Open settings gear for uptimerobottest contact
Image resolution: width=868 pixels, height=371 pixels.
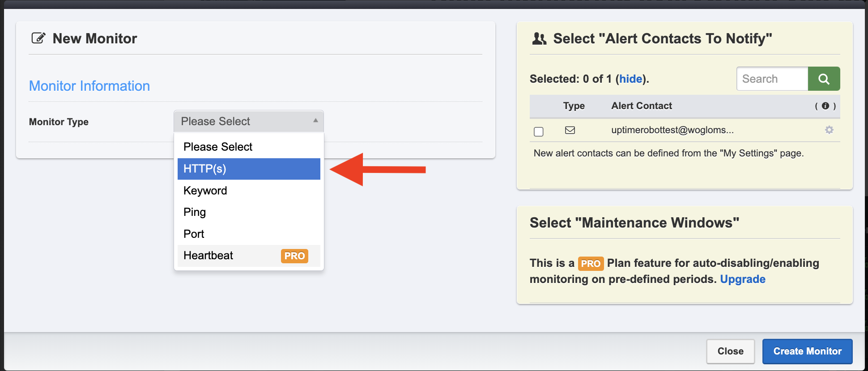829,130
